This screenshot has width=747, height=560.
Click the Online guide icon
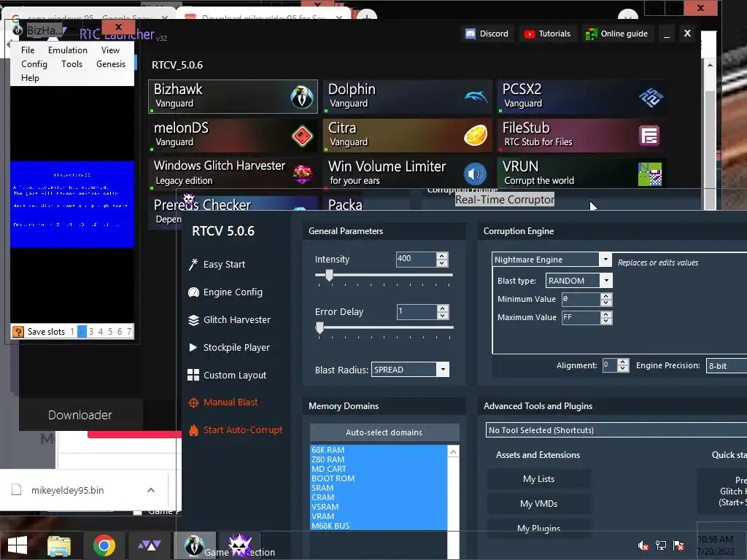click(591, 34)
